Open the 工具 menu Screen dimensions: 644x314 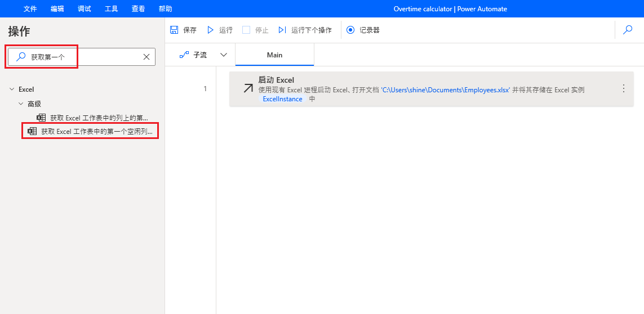click(x=112, y=8)
